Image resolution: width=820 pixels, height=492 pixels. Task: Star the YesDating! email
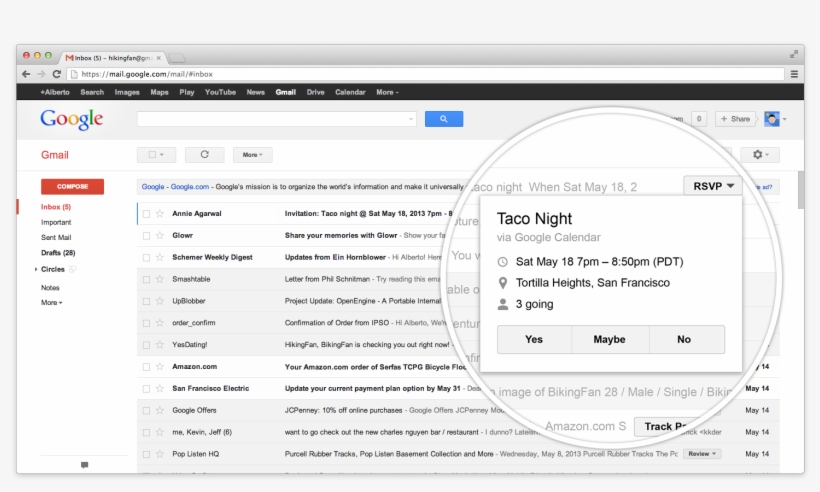[x=160, y=345]
